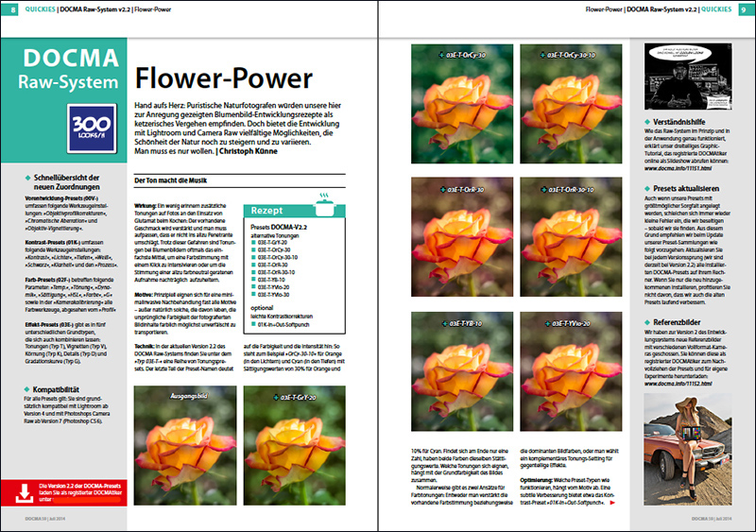Viewport: 756px width, 532px height.
Task: Open the photo of woman on orange car
Action: point(688,449)
